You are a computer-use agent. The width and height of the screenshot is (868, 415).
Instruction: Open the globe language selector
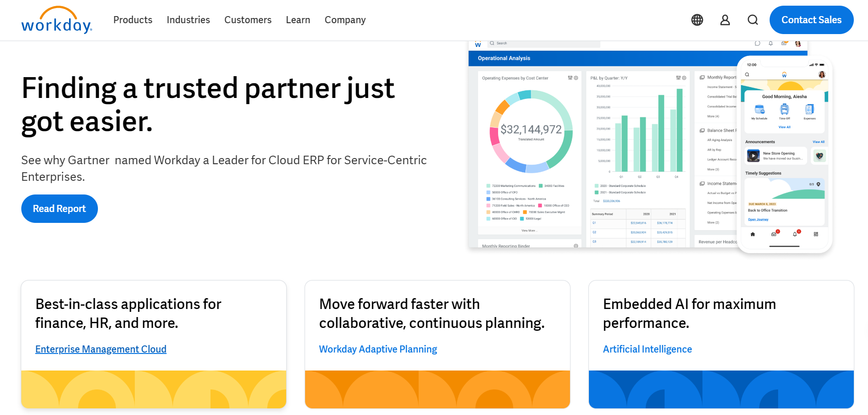(x=697, y=20)
